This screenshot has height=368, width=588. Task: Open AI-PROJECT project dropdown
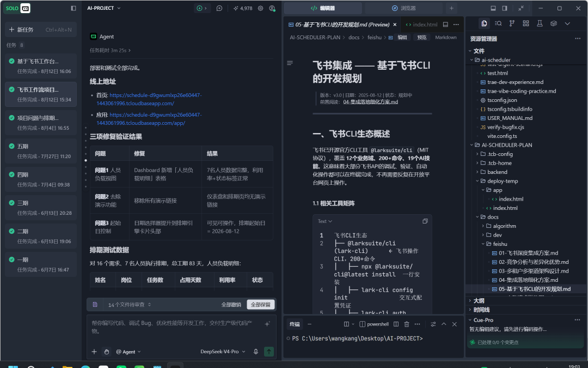point(104,8)
